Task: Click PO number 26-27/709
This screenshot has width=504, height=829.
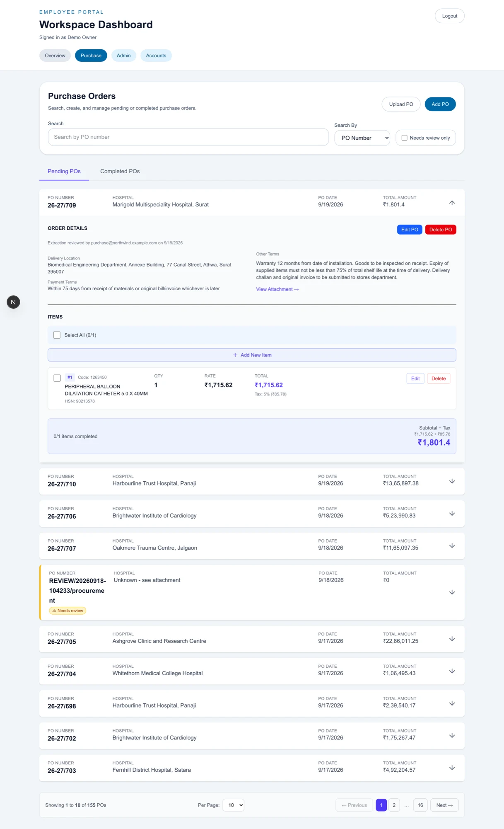Action: [x=62, y=206]
